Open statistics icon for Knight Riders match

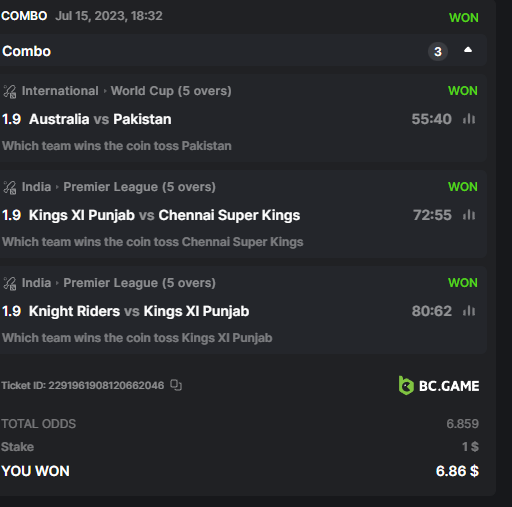pyautogui.click(x=469, y=311)
